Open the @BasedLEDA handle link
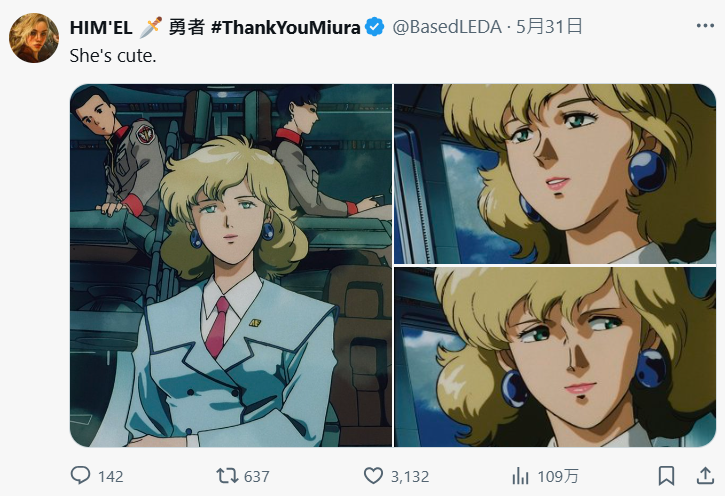Image resolution: width=725 pixels, height=496 pixels. 447,27
